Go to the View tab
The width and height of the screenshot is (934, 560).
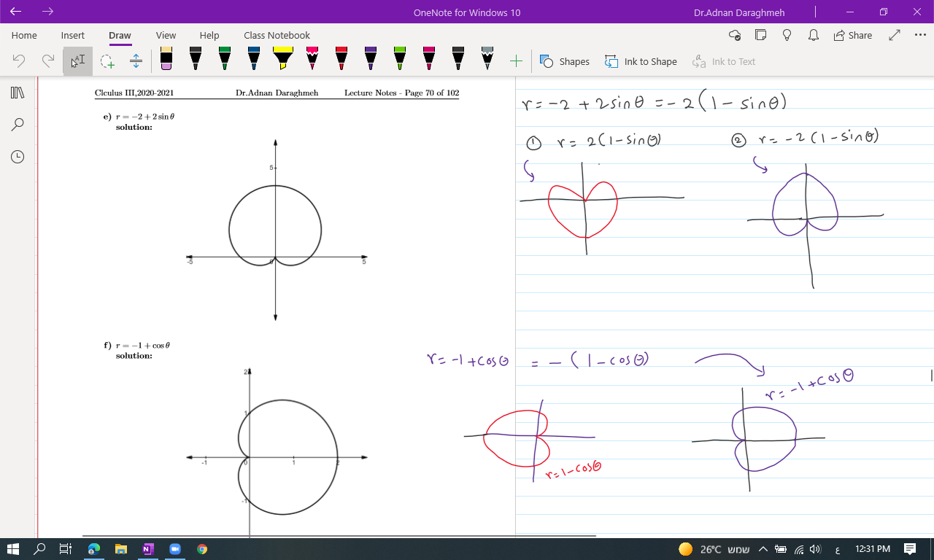(166, 35)
